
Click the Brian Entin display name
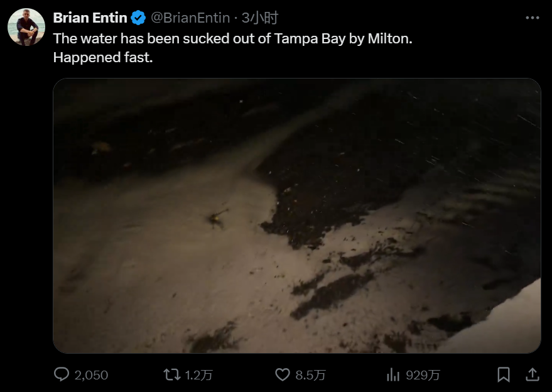(x=90, y=18)
